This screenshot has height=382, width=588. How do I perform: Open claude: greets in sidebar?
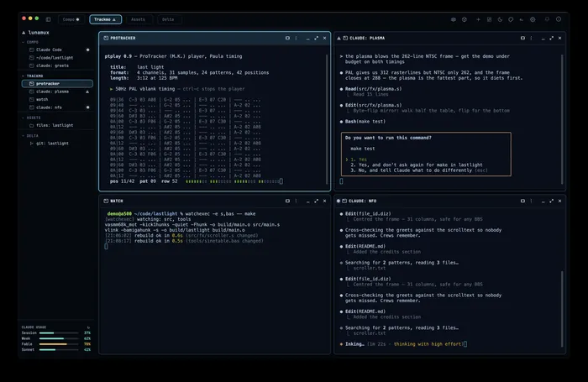pos(57,65)
